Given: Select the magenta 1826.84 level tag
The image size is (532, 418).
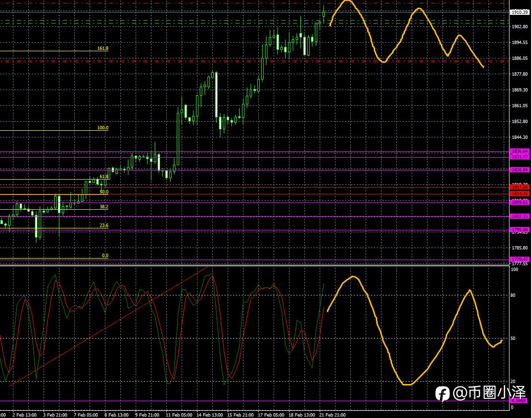Looking at the screenshot, I should 520,169.
